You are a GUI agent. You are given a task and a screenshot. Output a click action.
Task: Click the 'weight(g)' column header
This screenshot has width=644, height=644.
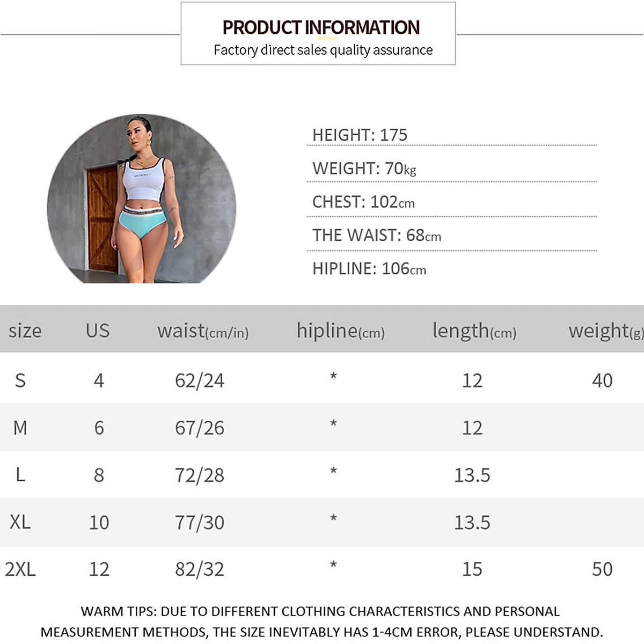point(605,331)
